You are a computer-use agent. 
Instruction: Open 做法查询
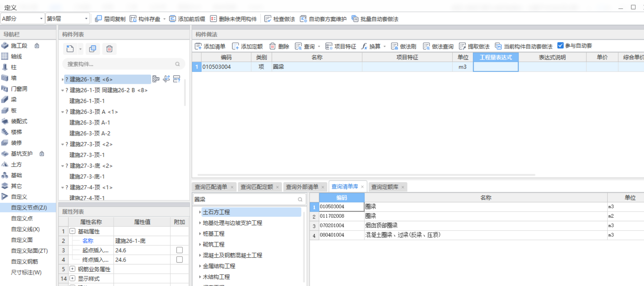point(438,46)
